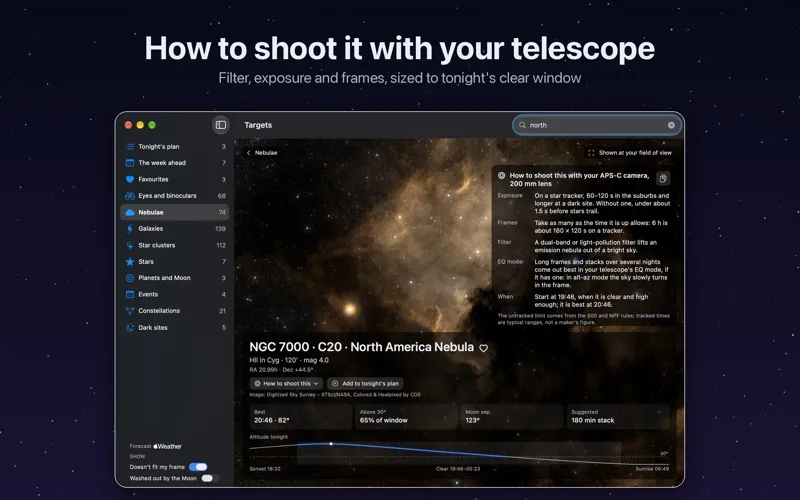
Task: Click the Constellations icon
Action: pos(130,311)
